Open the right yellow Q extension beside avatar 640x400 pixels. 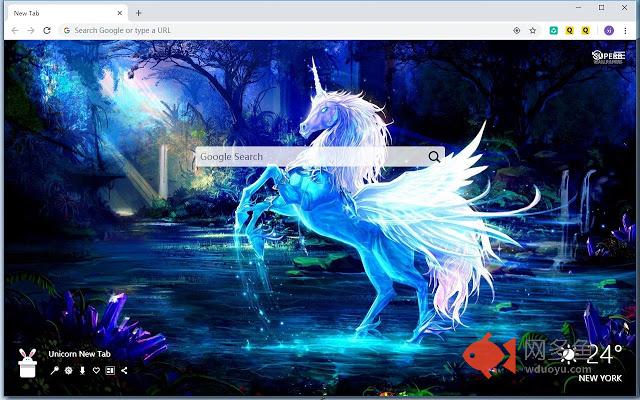point(586,31)
